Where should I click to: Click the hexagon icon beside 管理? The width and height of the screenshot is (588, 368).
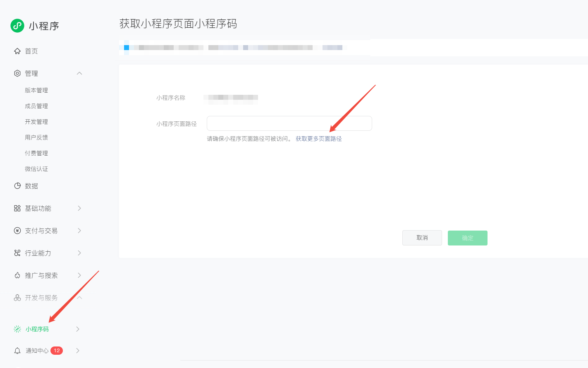[x=17, y=73]
